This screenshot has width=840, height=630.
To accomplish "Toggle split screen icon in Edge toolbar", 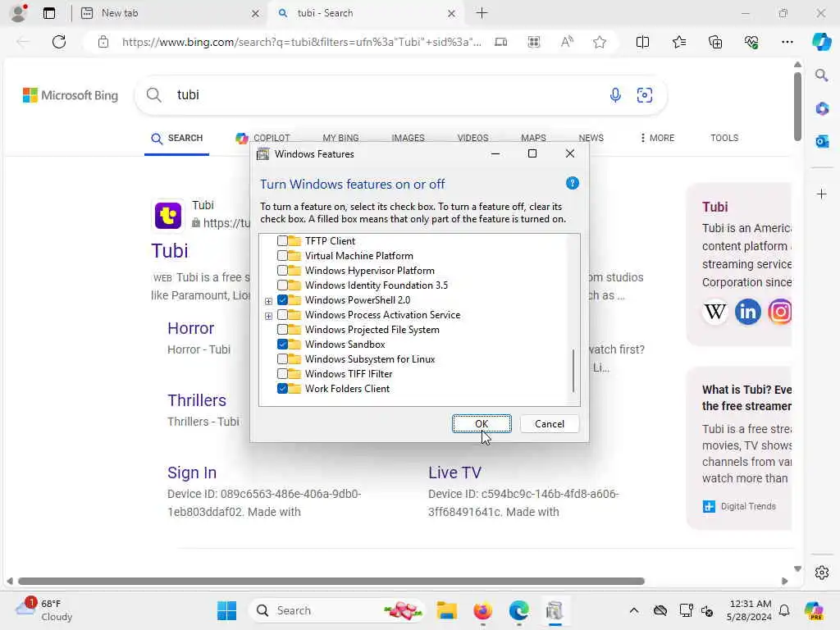I will (642, 42).
